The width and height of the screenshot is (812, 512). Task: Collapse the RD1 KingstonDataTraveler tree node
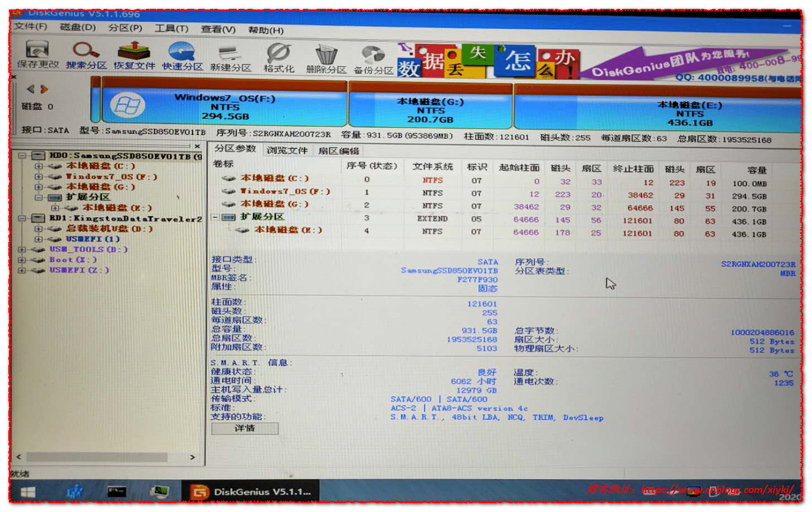coord(22,218)
